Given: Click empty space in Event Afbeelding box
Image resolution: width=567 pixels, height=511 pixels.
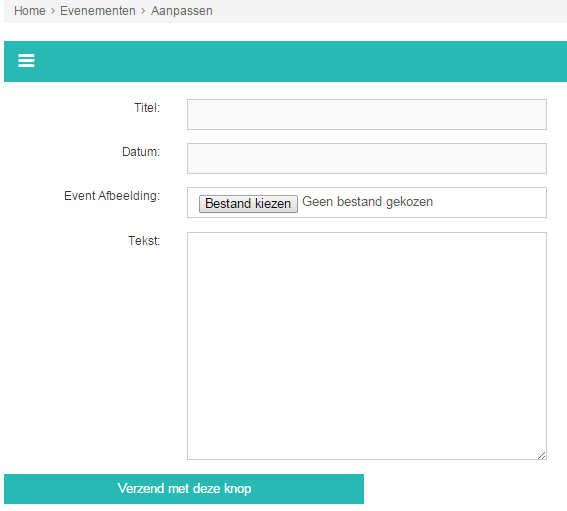Looking at the screenshot, I should click(x=488, y=203).
